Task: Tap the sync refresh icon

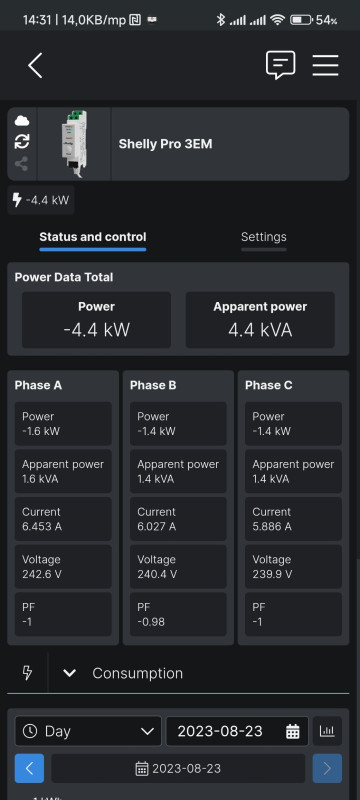Action: [22, 142]
